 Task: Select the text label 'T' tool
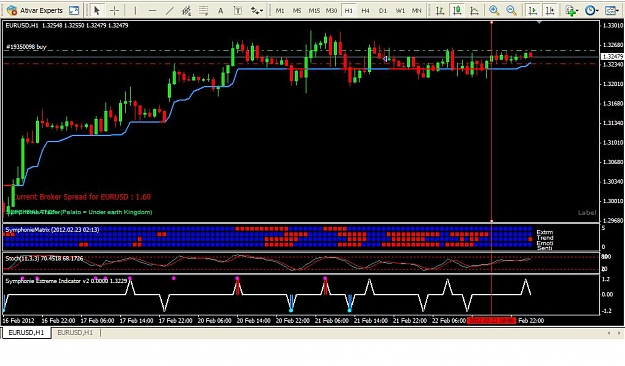coord(238,10)
